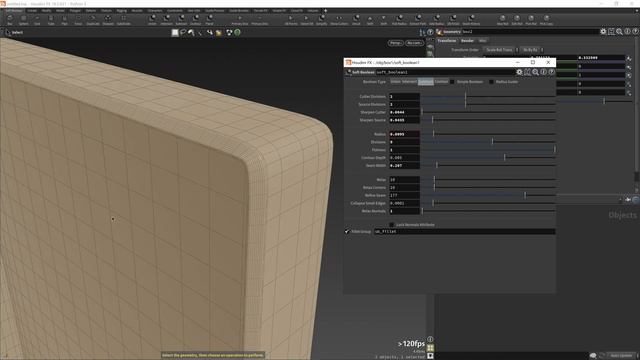The image size is (640, 360).
Task: Select the Sphere shelf tool
Action: [23, 20]
